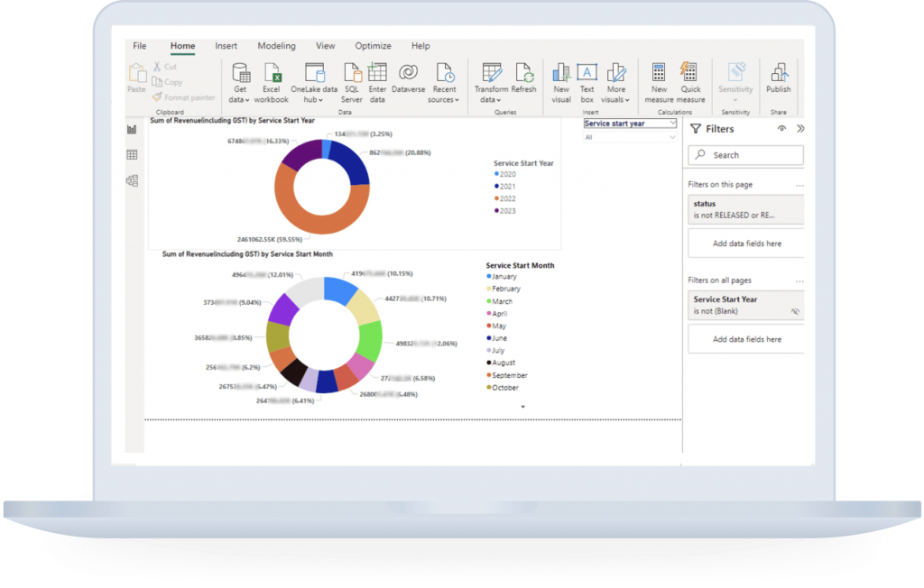Open more options for Filters on this page
Image resolution: width=924 pixels, height=588 pixels.
point(799,185)
